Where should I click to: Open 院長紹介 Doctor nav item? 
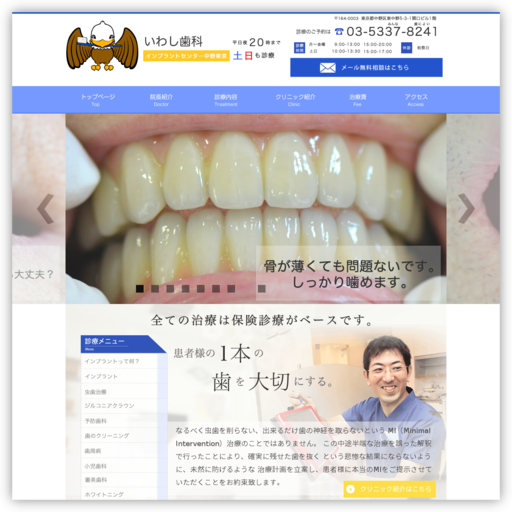click(x=161, y=100)
